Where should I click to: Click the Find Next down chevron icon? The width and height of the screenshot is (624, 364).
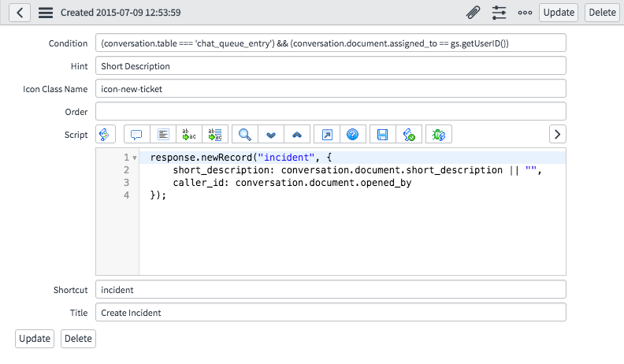(x=271, y=135)
